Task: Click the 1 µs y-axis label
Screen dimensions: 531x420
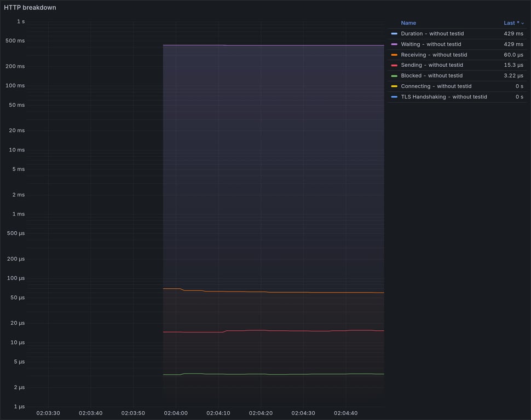Action: click(19, 406)
